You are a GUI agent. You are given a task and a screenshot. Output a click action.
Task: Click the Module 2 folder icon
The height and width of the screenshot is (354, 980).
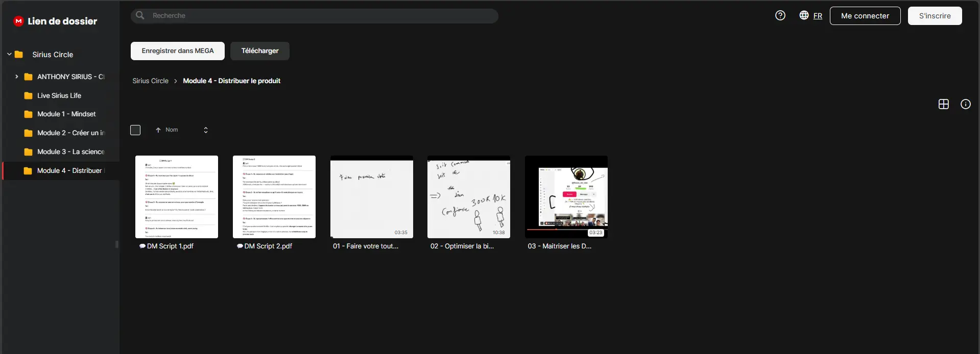[x=29, y=133]
